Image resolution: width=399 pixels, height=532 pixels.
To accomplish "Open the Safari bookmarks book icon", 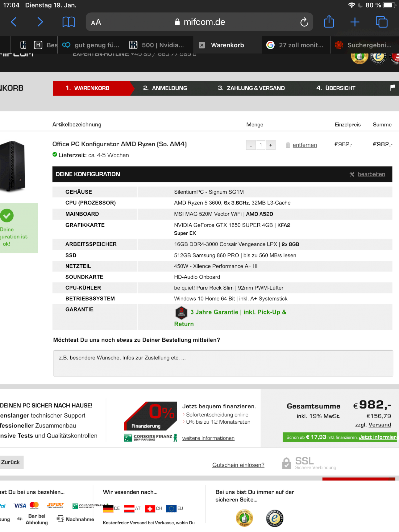I will tap(68, 22).
